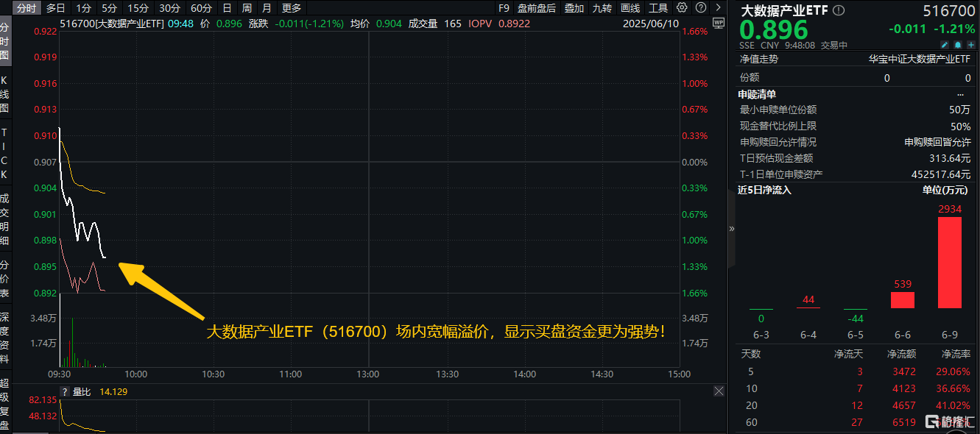Viewport: 980px width, 434px height.
Task: Click the right chevron in the chart toolbar
Action: pos(716,8)
